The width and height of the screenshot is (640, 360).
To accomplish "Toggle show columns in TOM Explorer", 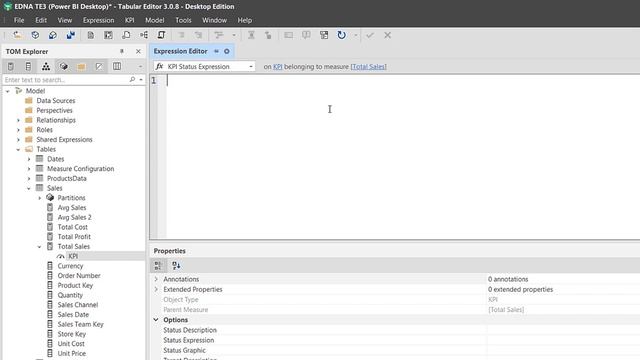I will coord(28,66).
